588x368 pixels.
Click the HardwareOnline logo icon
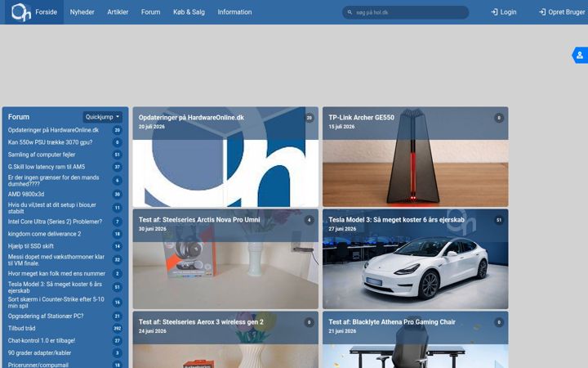[21, 12]
